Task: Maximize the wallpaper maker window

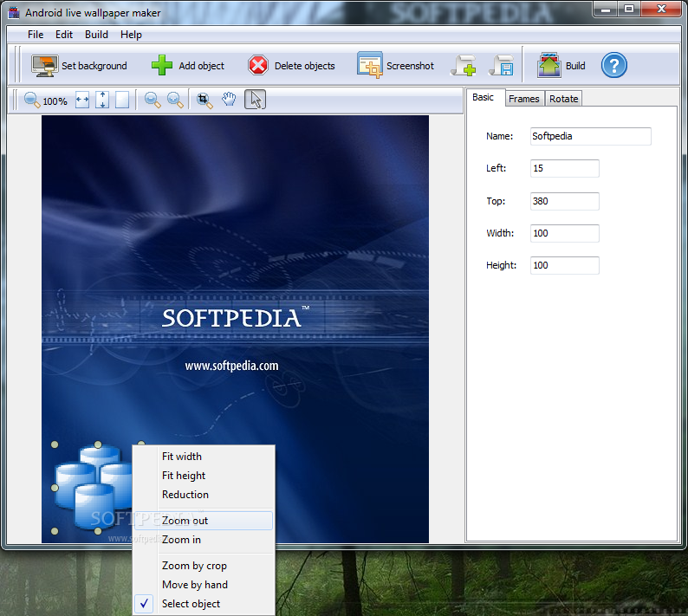Action: click(629, 9)
